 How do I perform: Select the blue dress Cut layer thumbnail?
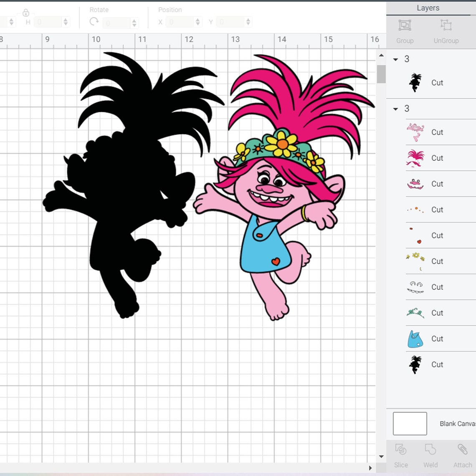pos(415,339)
